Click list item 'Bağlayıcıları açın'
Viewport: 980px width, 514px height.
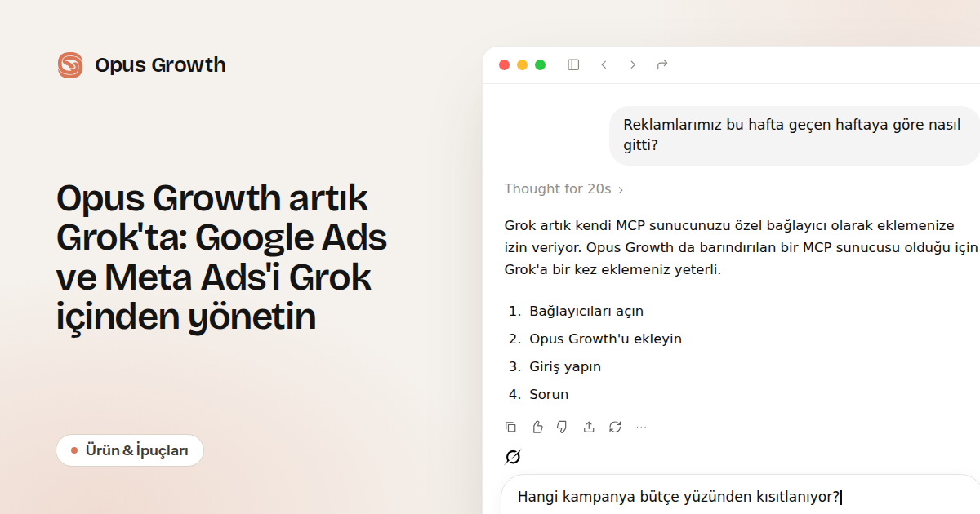[586, 311]
